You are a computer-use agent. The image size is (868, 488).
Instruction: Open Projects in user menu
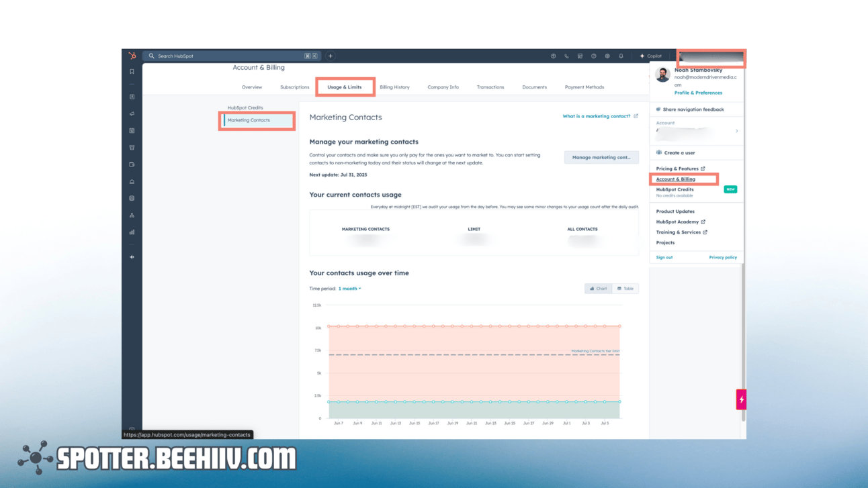665,243
